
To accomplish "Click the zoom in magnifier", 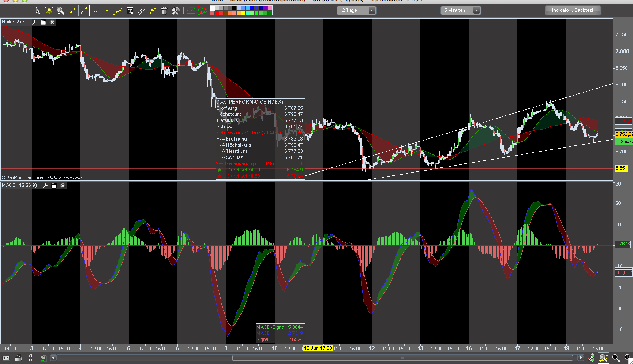I will coord(627,357).
